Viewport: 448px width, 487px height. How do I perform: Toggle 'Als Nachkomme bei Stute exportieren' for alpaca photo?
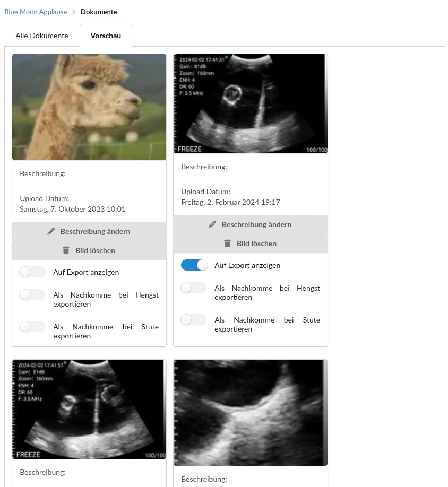click(32, 327)
